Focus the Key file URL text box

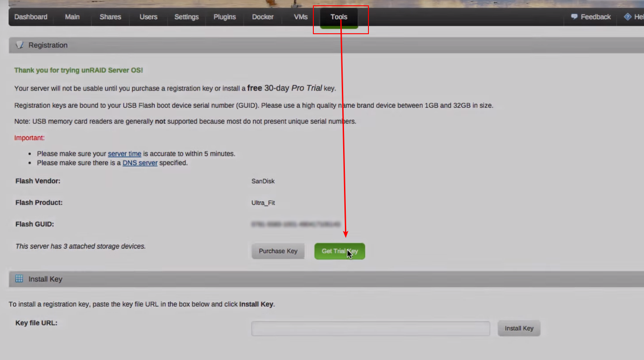[371, 329]
